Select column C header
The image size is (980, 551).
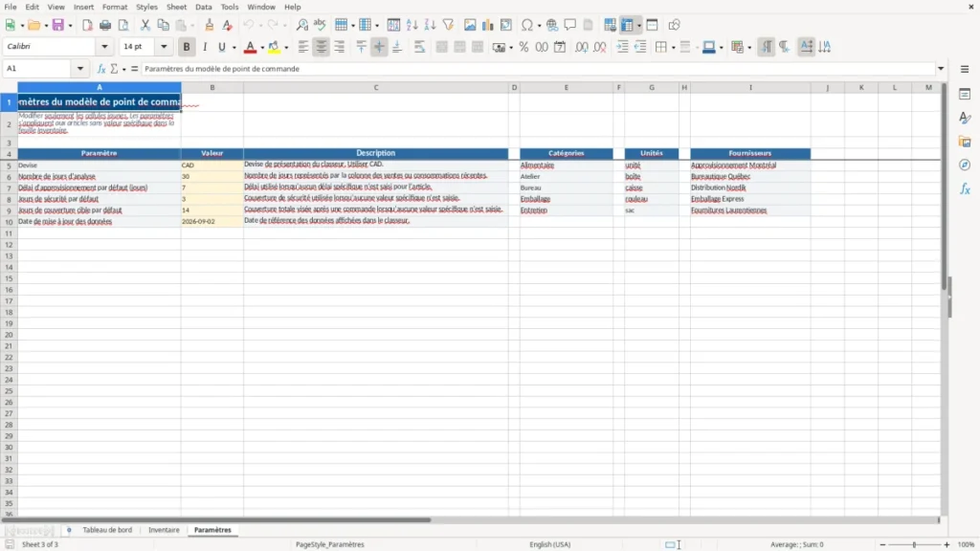click(x=375, y=87)
